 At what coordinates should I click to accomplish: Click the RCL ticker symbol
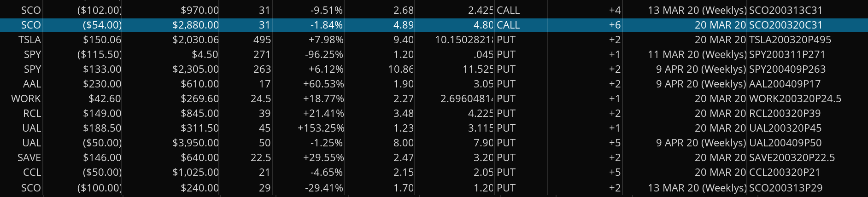pyautogui.click(x=32, y=113)
